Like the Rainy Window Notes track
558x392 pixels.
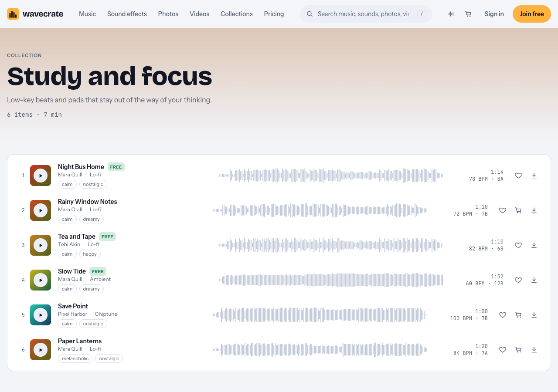point(503,210)
